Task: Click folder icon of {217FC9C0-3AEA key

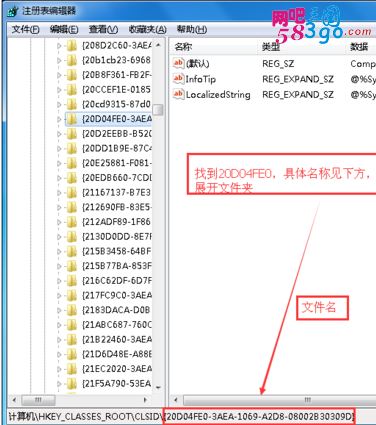Action: tap(71, 295)
